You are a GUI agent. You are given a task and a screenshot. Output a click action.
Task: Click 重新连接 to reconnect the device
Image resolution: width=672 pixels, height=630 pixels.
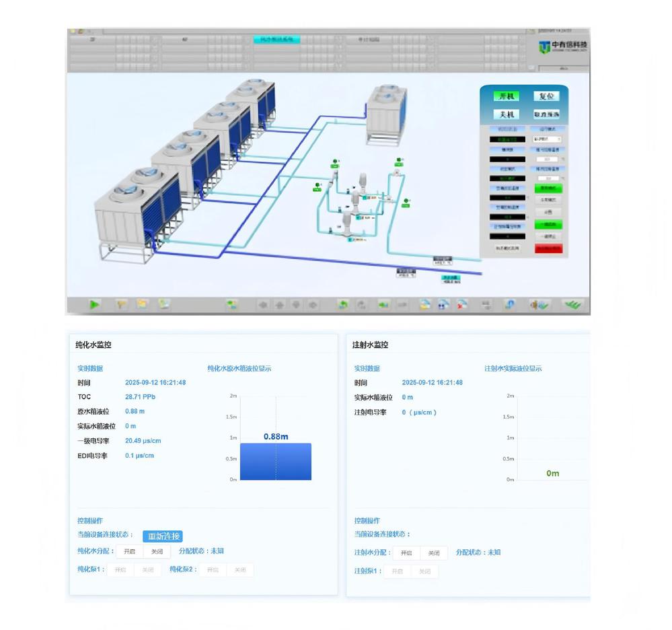click(x=163, y=536)
